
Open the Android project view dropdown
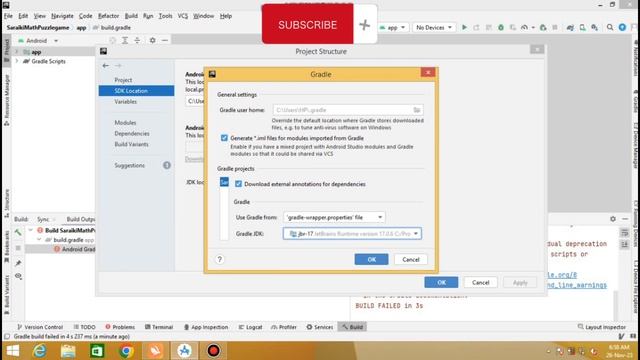pyautogui.click(x=38, y=41)
